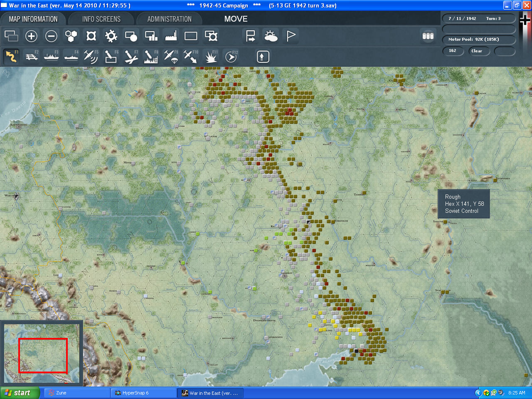Switch to the INFO SCREENS tab
This screenshot has height=399, width=532.
tap(101, 19)
